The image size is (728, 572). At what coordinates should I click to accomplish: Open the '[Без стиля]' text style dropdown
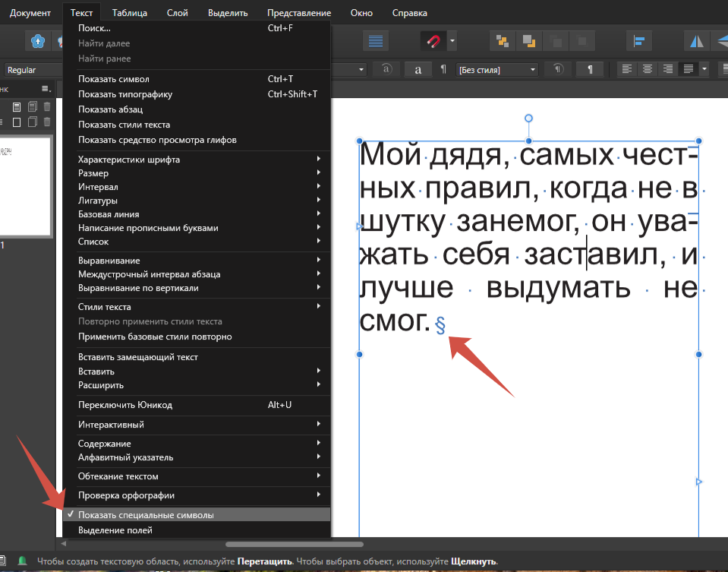point(497,69)
